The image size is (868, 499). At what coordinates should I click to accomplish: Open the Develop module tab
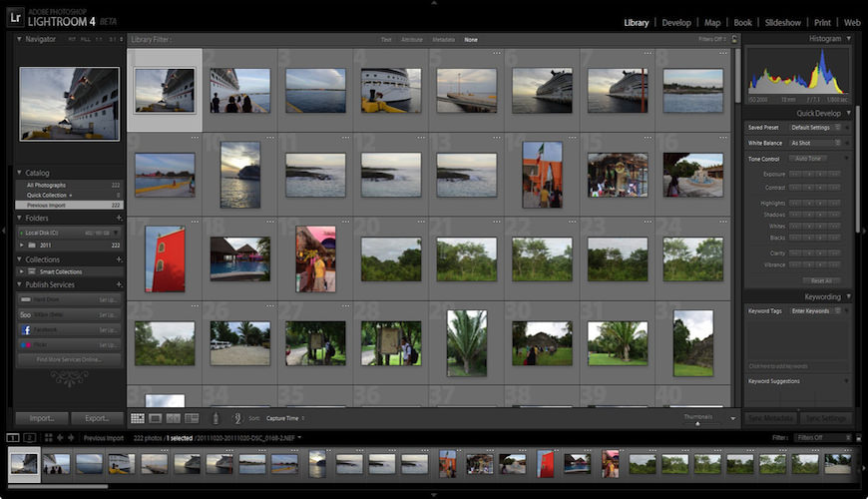[x=675, y=22]
